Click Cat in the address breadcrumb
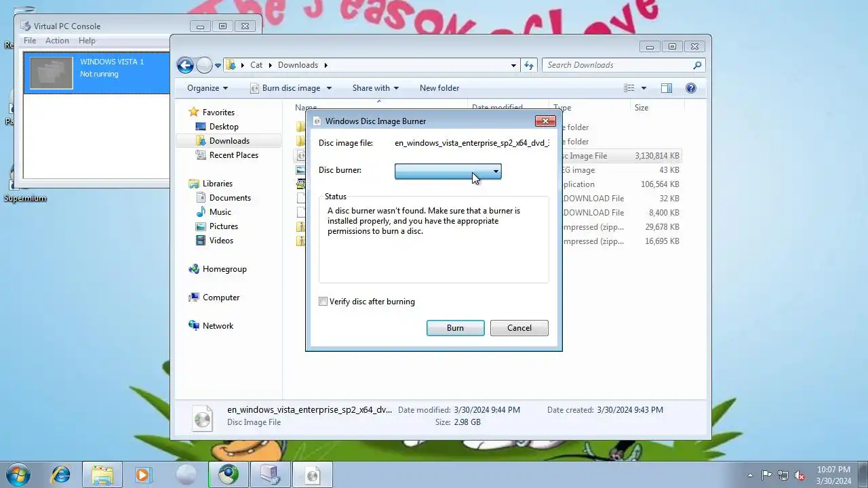Viewport: 868px width, 488px height. 256,65
